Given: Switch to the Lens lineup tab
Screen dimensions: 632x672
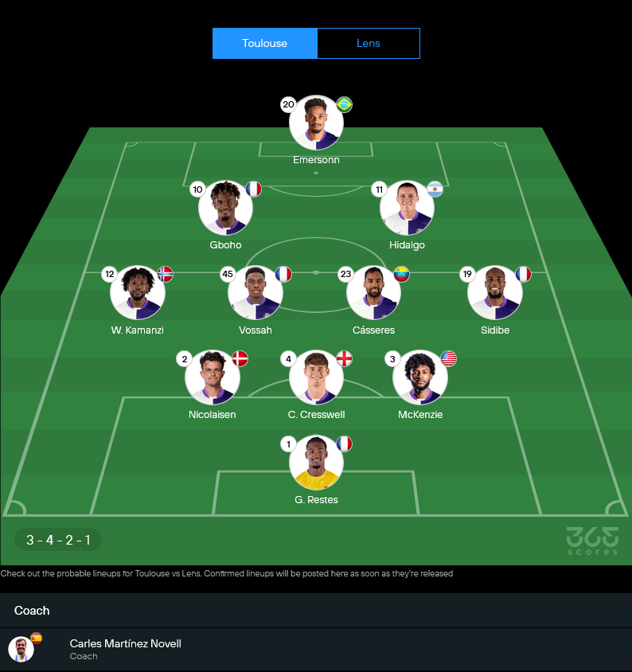Looking at the screenshot, I should click(369, 43).
